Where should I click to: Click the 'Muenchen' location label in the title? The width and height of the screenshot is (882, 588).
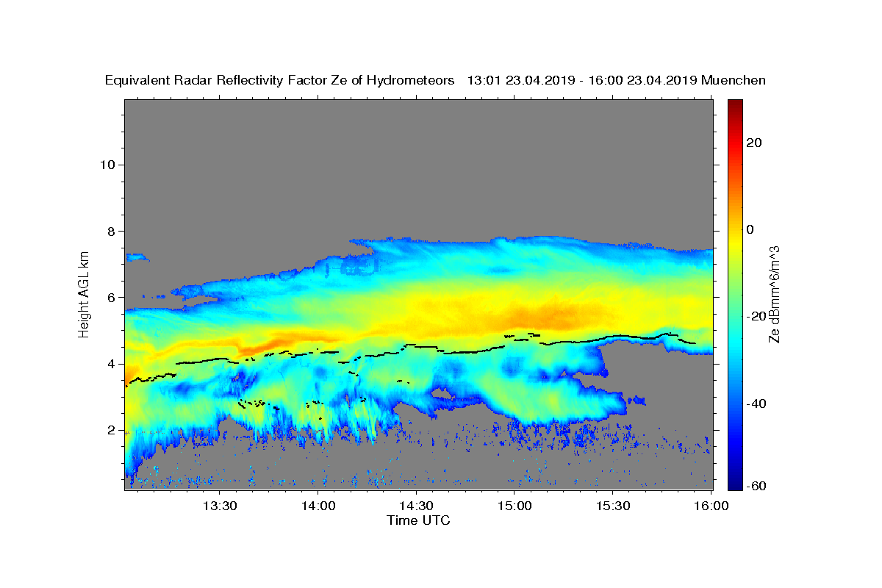(734, 80)
